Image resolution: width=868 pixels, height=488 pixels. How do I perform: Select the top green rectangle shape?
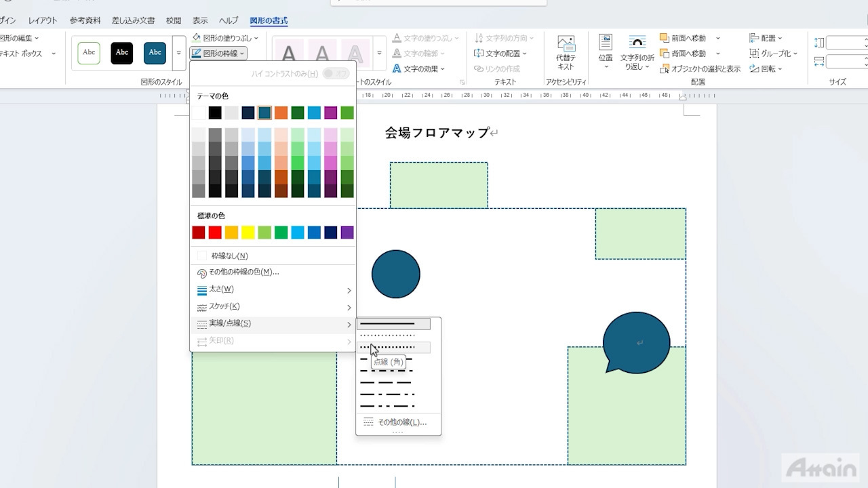439,185
